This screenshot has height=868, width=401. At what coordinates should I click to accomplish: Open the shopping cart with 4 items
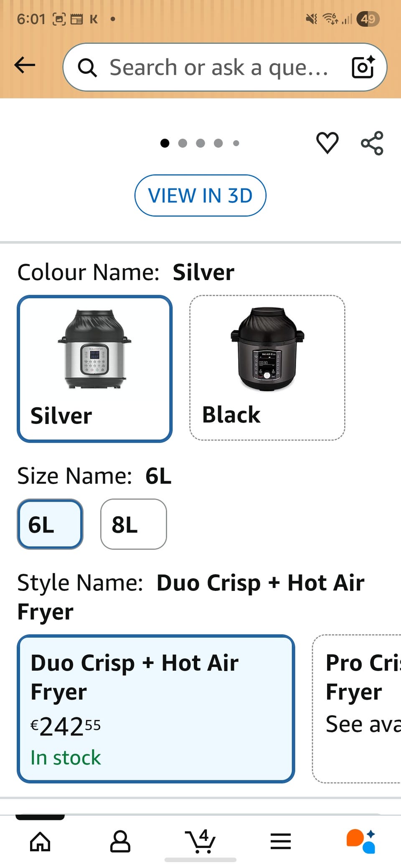pos(200,841)
